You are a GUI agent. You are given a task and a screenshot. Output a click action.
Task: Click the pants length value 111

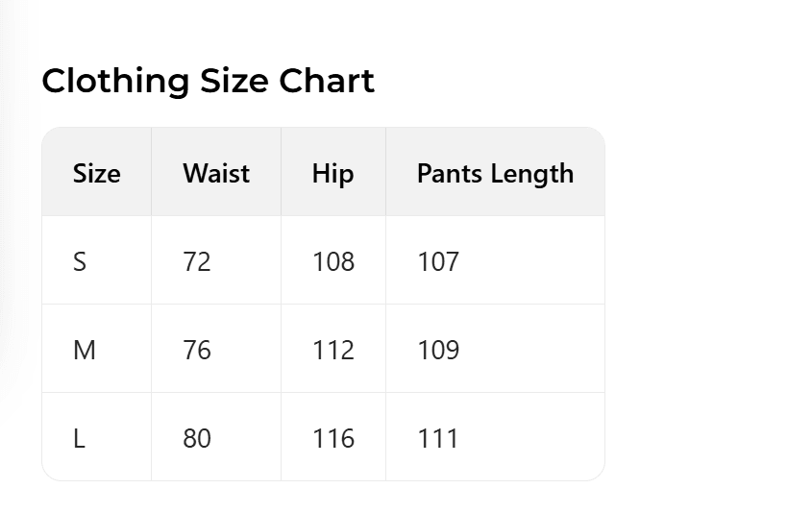438,438
